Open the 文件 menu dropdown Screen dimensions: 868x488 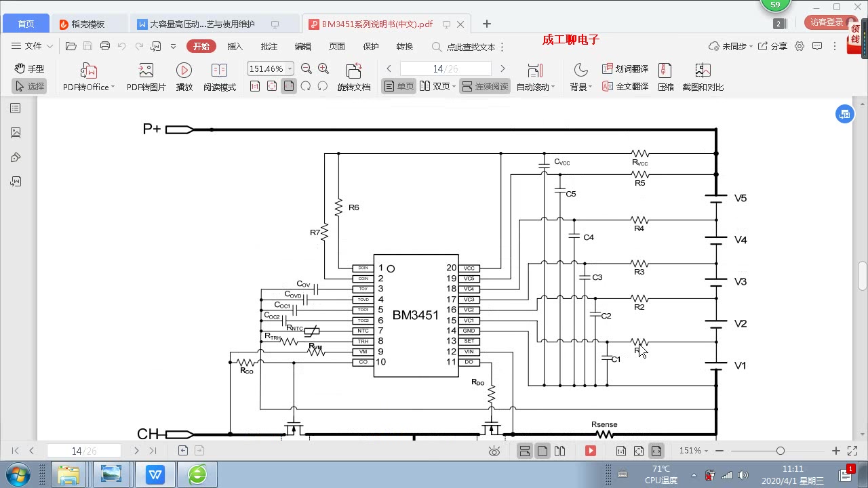33,46
